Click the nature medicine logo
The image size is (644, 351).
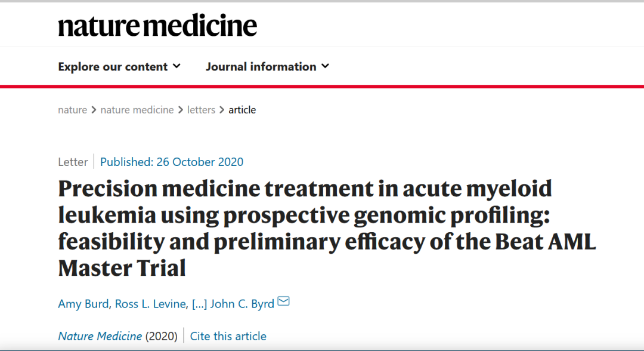point(157,26)
